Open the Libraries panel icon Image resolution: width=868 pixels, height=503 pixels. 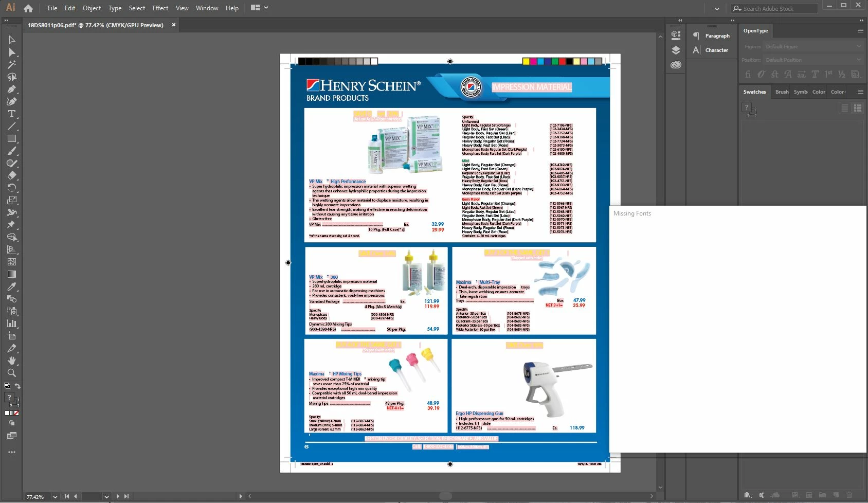pos(676,65)
